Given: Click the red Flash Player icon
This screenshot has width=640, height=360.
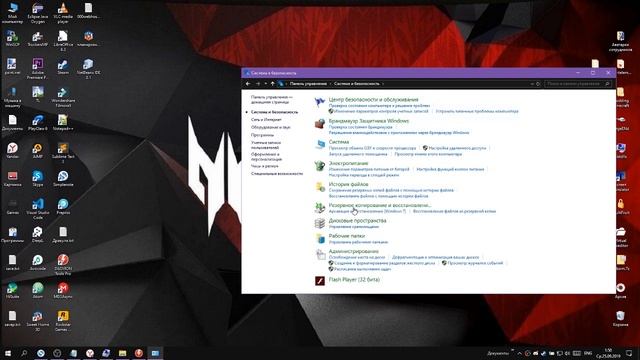Looking at the screenshot, I should [320, 280].
